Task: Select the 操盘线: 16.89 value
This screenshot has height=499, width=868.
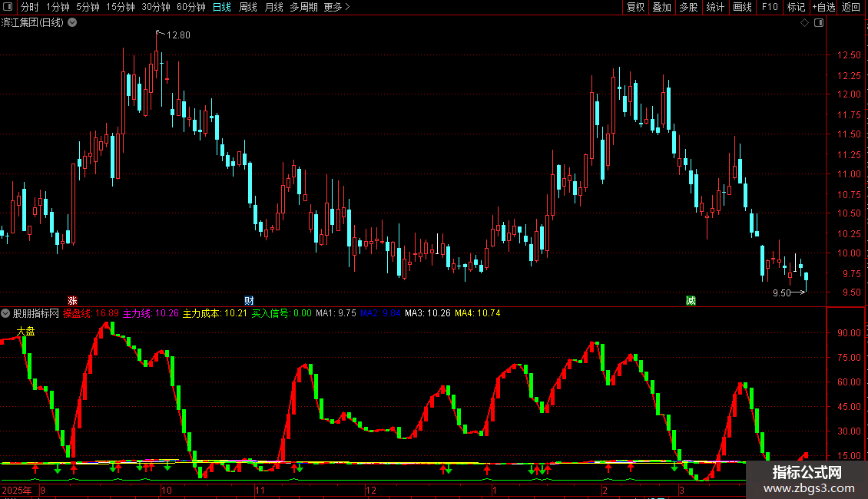Action: [91, 314]
